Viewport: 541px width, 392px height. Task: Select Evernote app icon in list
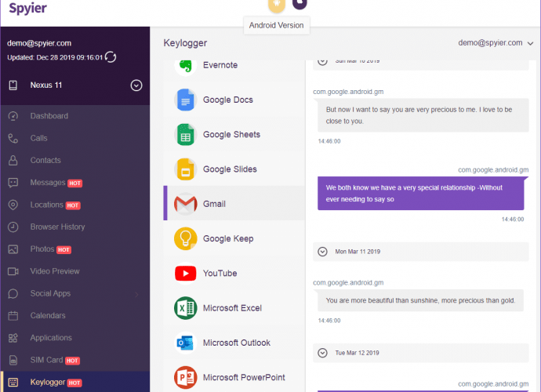[186, 65]
